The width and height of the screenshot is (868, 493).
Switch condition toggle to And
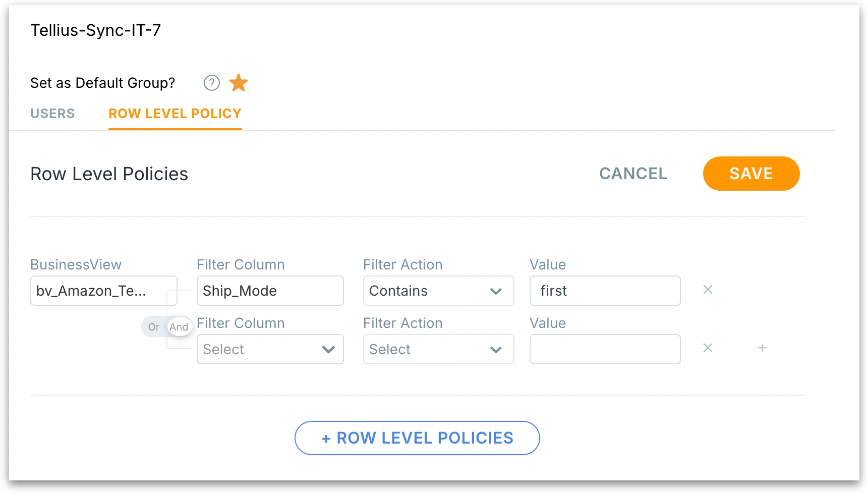(179, 327)
